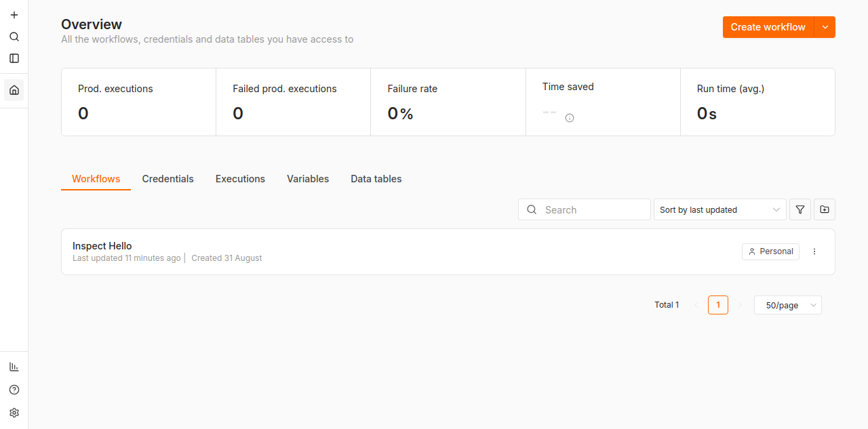This screenshot has height=429, width=868.
Task: Open the Help question mark icon
Action: click(x=14, y=390)
